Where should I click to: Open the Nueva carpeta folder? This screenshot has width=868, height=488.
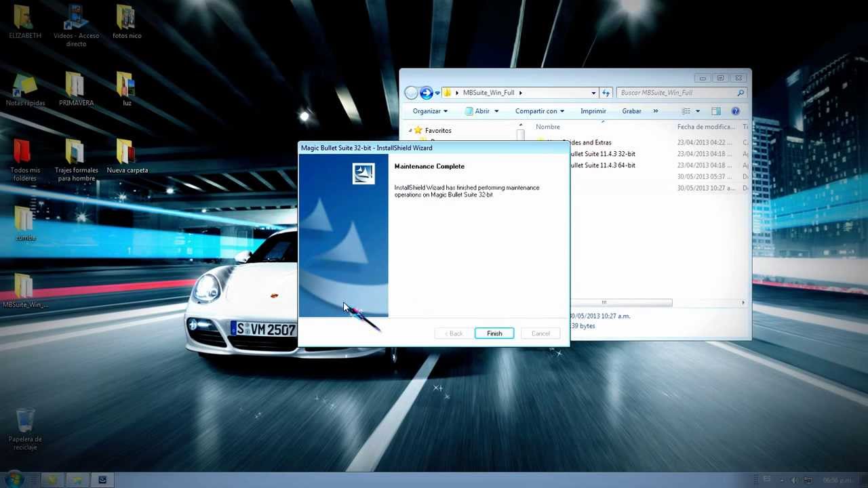coord(127,157)
